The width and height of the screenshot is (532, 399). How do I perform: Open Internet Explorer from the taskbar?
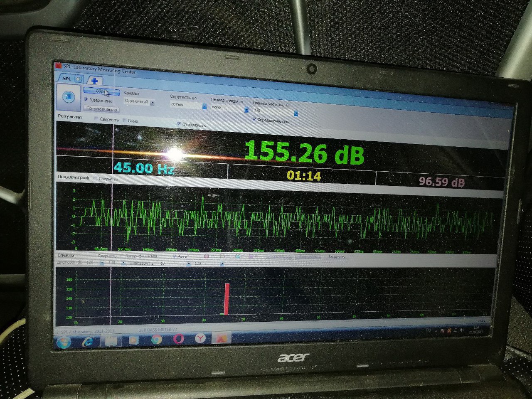click(88, 341)
